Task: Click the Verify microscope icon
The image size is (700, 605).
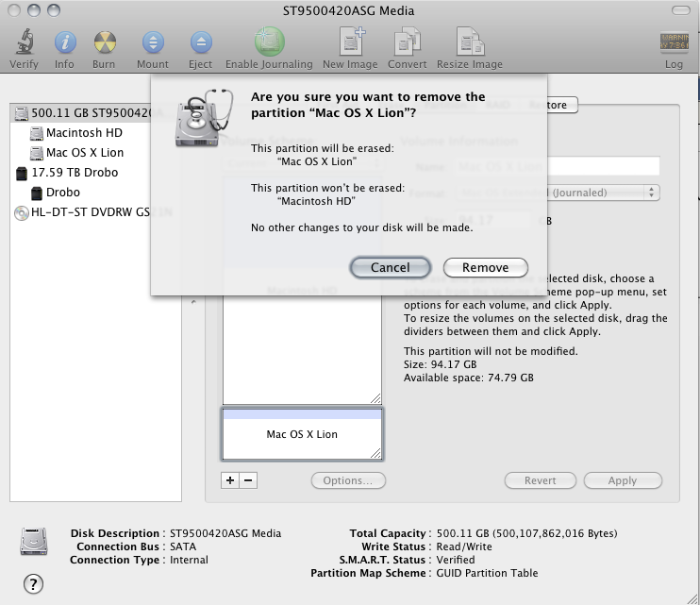Action: [x=25, y=42]
